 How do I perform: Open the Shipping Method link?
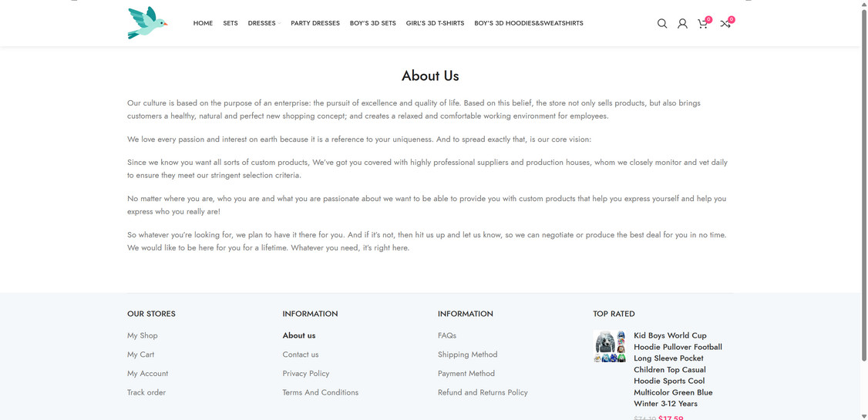coord(468,354)
